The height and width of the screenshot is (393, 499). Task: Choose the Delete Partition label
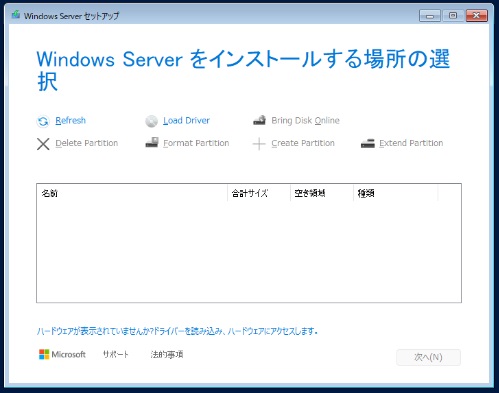[87, 143]
